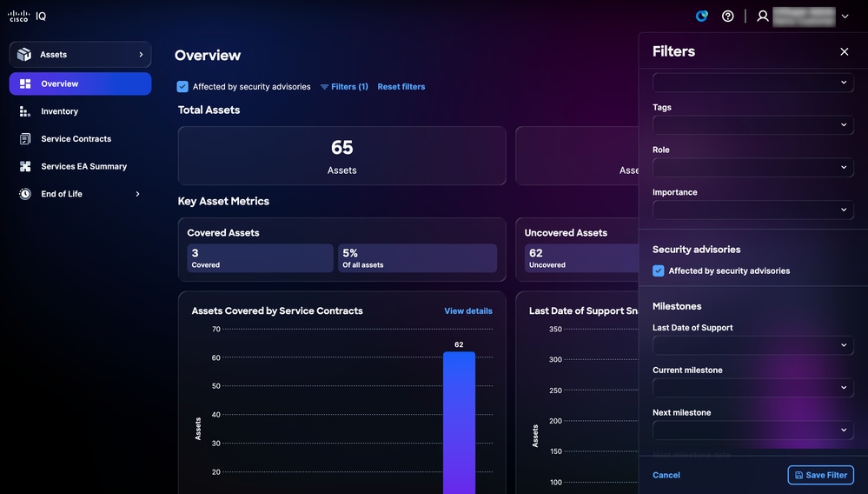The image size is (868, 494).
Task: Click the Reset filters link
Action: pyautogui.click(x=401, y=86)
